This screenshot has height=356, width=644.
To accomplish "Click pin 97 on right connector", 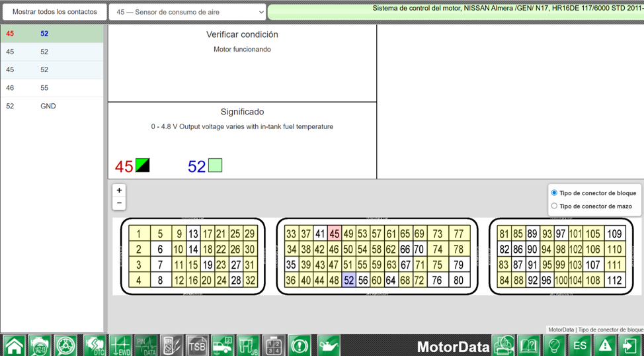I will (x=561, y=234).
